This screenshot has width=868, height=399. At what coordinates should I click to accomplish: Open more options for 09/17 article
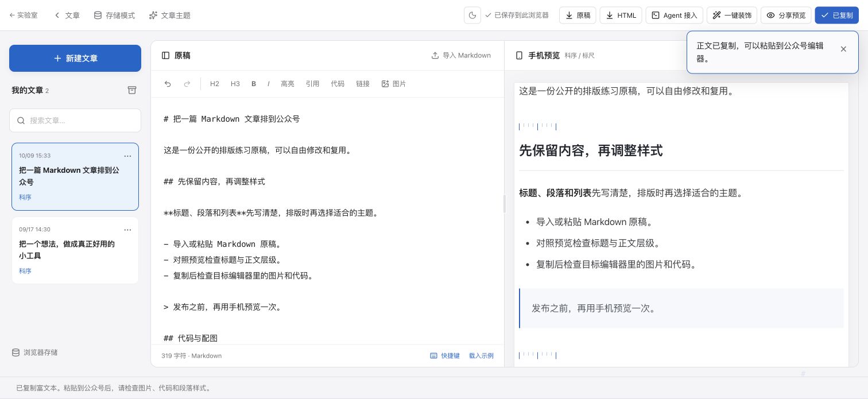point(127,230)
